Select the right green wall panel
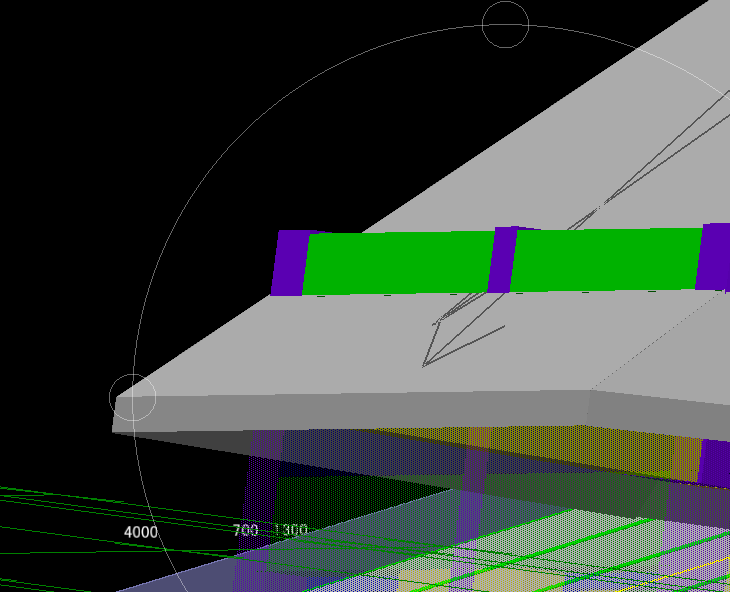This screenshot has width=730, height=592. tap(606, 260)
